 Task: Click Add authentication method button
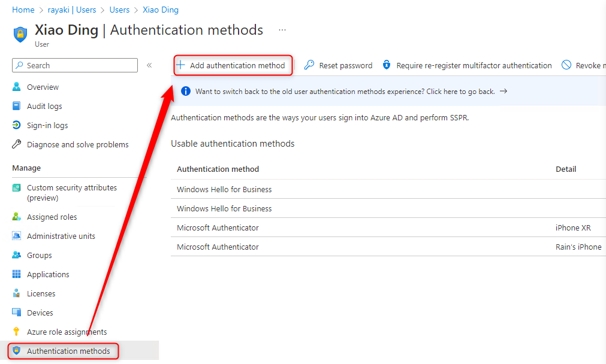click(x=231, y=65)
